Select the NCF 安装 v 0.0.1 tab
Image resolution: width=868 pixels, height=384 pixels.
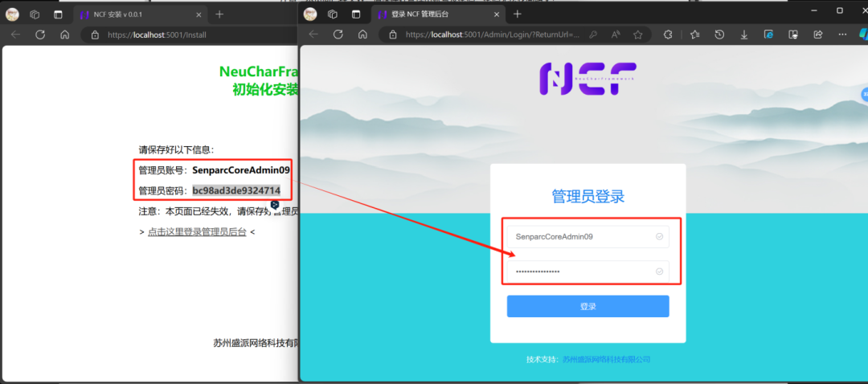pos(140,14)
